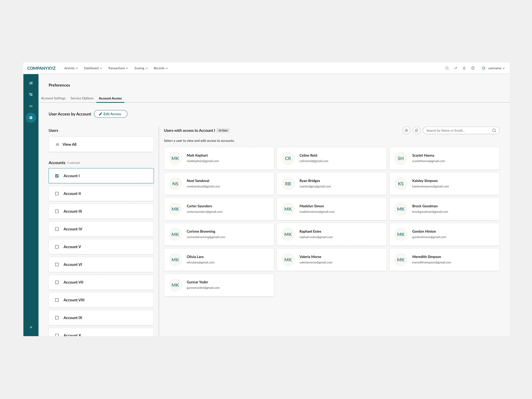
Task: Click Matt Kephart's MK avatar
Action: click(175, 158)
